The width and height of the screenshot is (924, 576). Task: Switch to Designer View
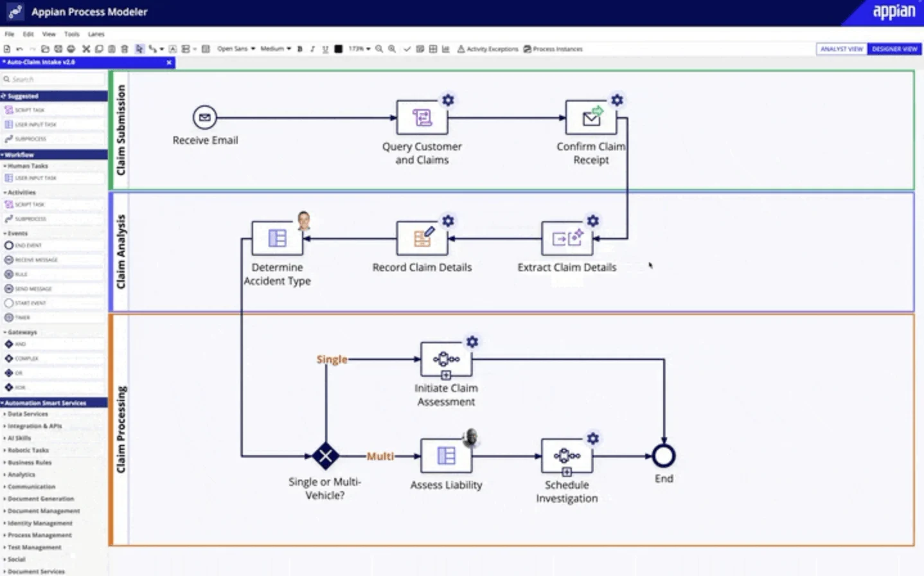pos(894,49)
